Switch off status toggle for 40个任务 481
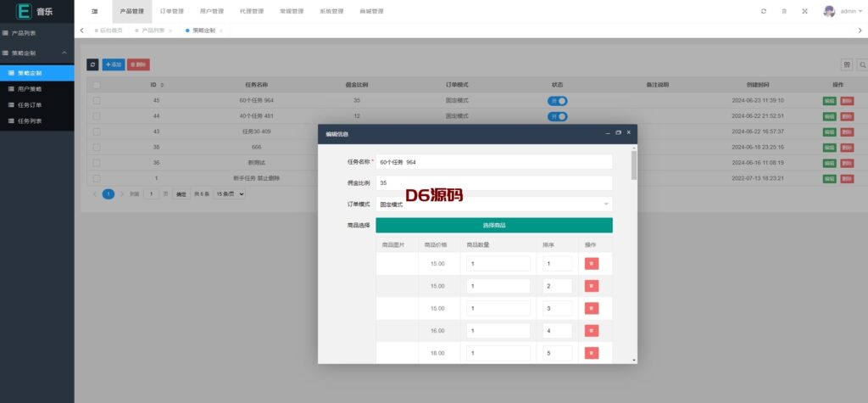Image resolution: width=868 pixels, height=403 pixels. pos(558,116)
